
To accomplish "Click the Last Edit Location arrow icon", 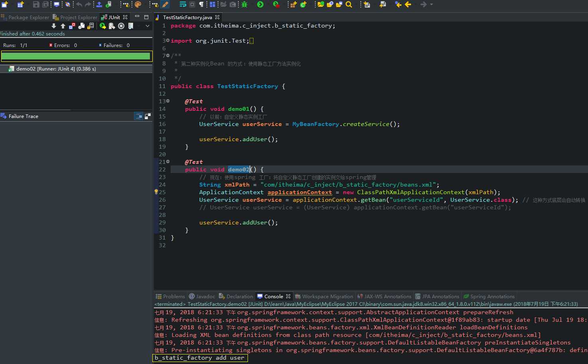I will (398, 4).
